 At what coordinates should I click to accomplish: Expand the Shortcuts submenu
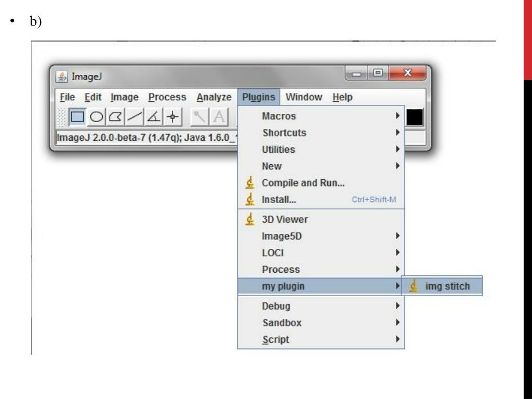321,132
